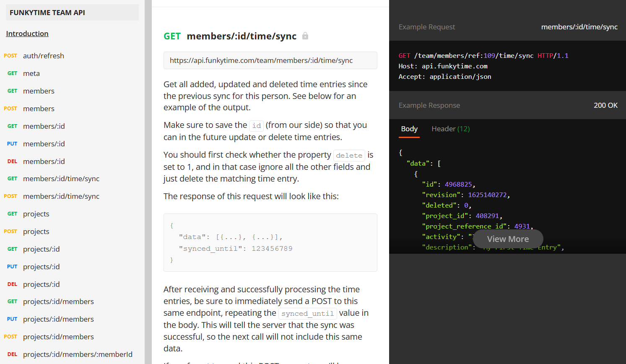Go to PUT members/:id endpoint
626x364 pixels.
pyautogui.click(x=36, y=144)
